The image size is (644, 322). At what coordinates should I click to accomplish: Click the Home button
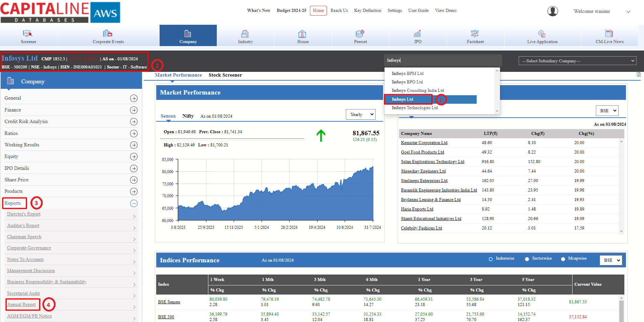tap(318, 11)
